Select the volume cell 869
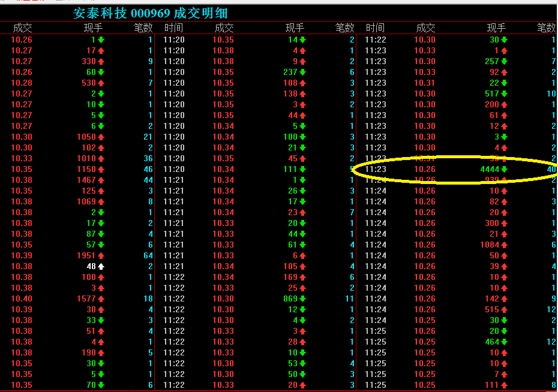 click(290, 298)
